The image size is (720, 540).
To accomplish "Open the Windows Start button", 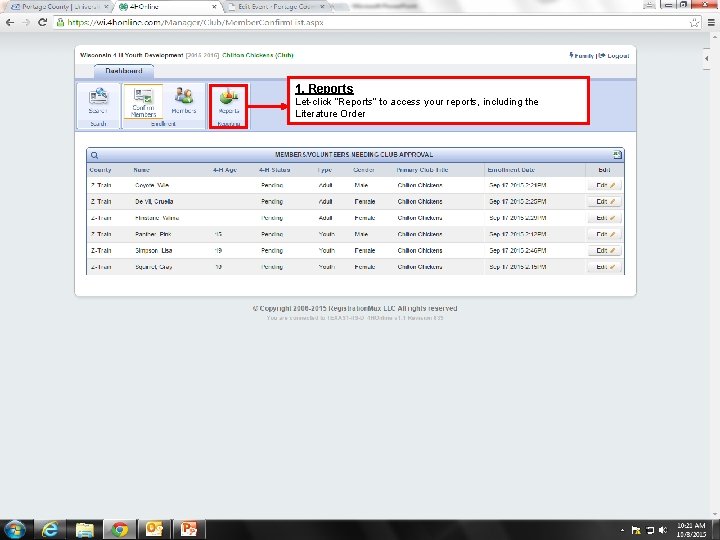I will click(14, 529).
